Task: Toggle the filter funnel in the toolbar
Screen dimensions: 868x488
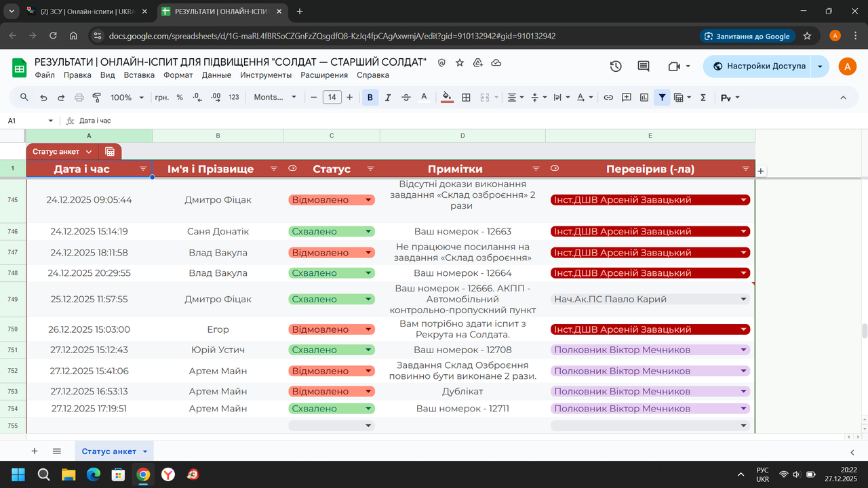Action: pyautogui.click(x=662, y=98)
